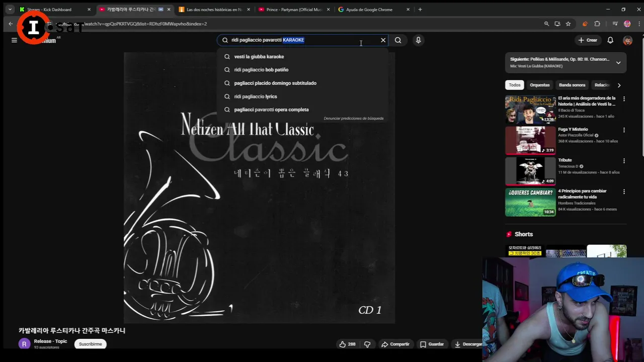Open a new browser tab with plus
Screen dimensions: 644x362
click(420, 10)
